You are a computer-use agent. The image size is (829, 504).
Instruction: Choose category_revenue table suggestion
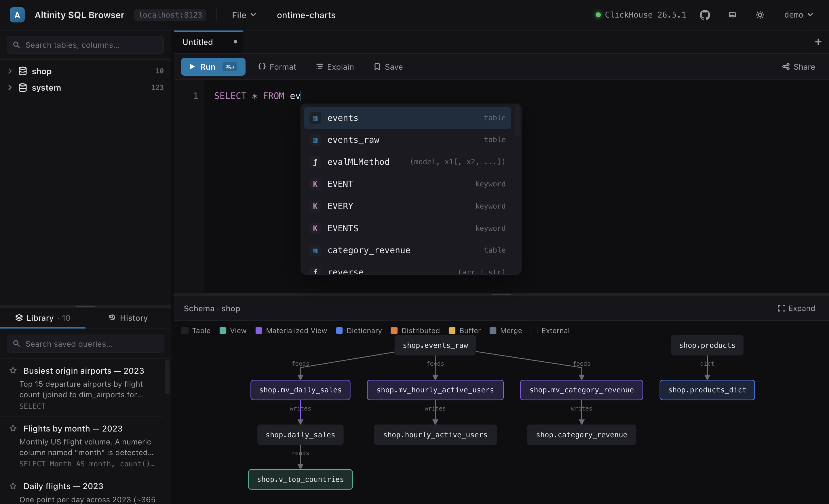[x=407, y=250]
